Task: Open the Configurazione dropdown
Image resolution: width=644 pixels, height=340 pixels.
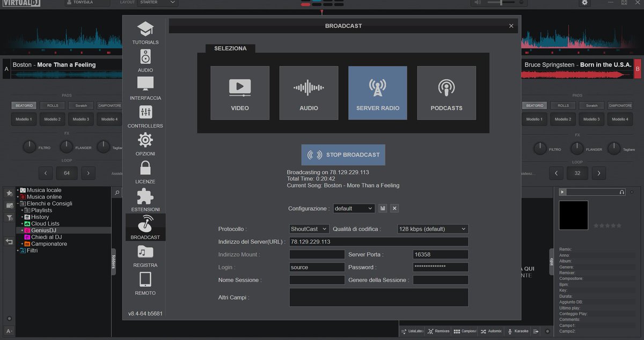Action: pos(354,208)
